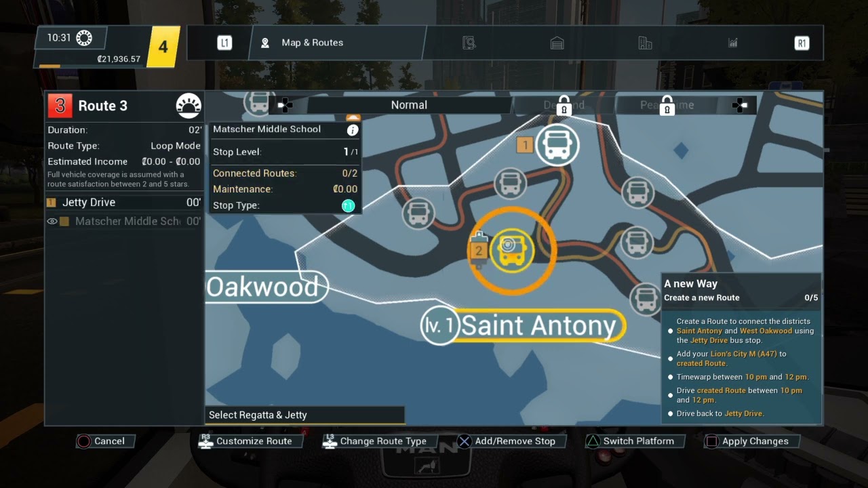The width and height of the screenshot is (868, 488).
Task: Select the Normal timetable tab
Action: pyautogui.click(x=409, y=105)
